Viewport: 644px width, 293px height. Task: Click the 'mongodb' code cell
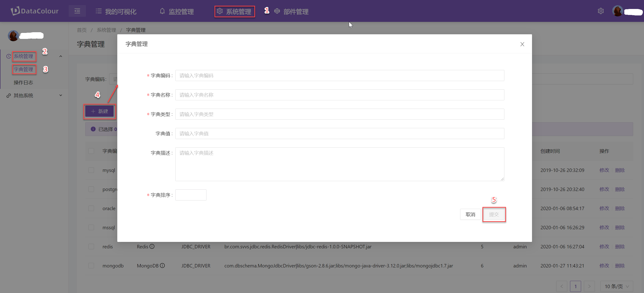[x=113, y=266]
